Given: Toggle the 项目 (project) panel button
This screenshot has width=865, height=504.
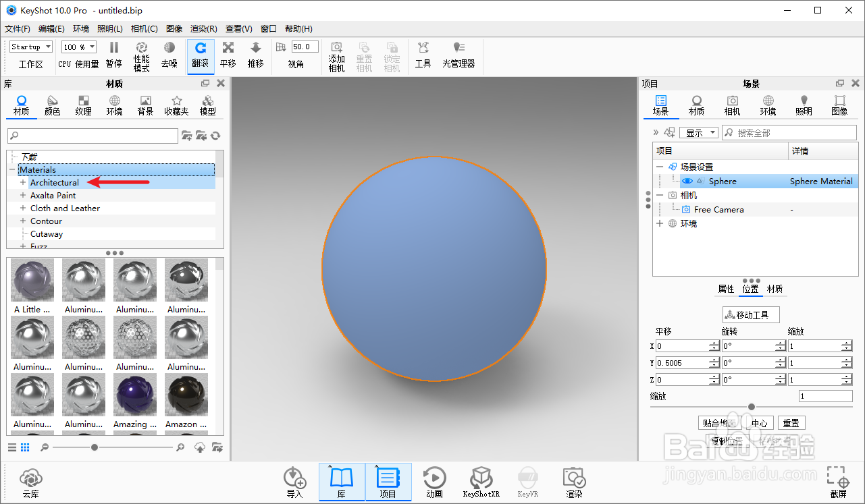Looking at the screenshot, I should (x=388, y=482).
